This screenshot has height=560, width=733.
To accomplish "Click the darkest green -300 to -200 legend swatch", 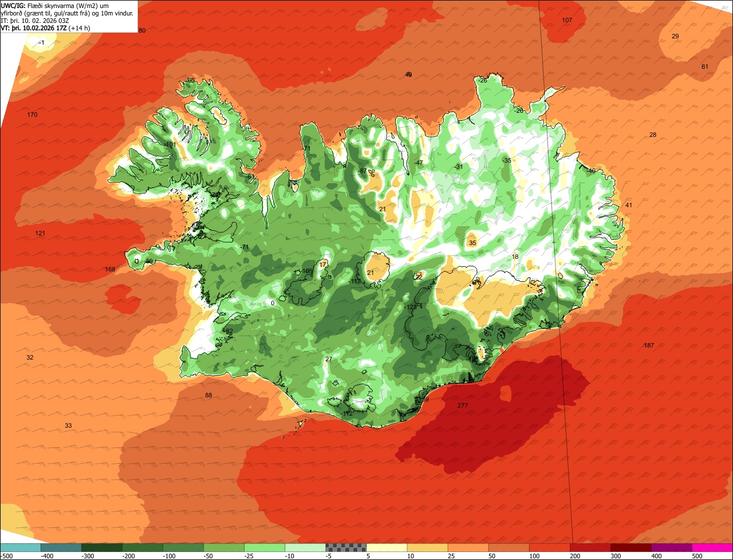I will (x=101, y=547).
